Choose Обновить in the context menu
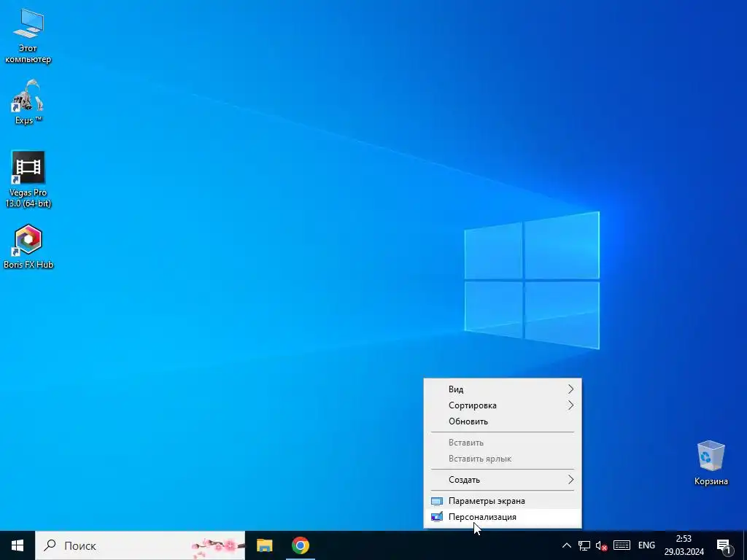 (503, 421)
